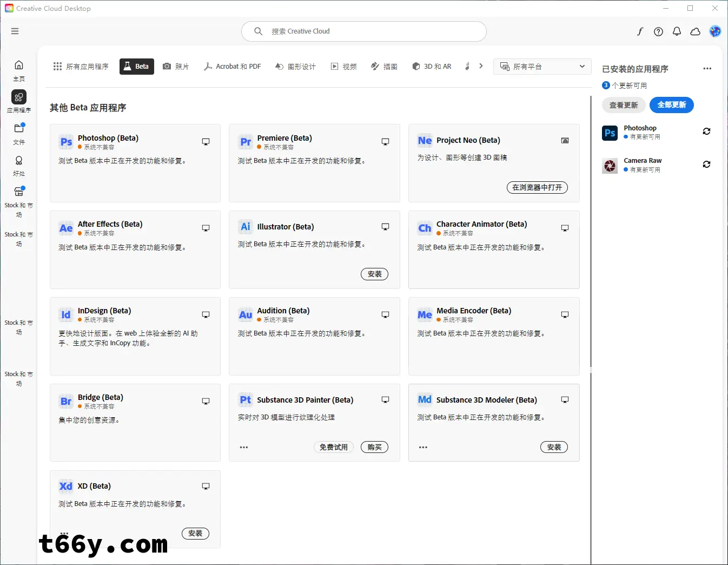
Task: Install Illustrator (Beta)
Action: [x=374, y=274]
